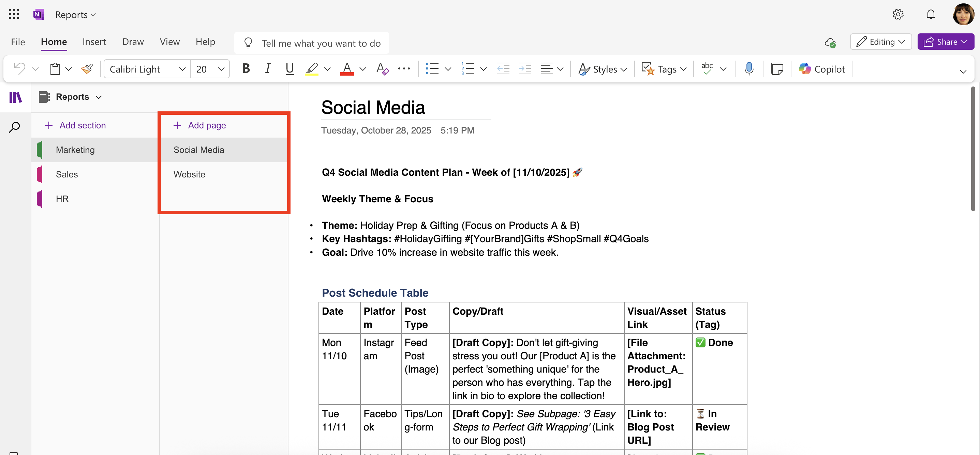Expand the Reports notebook chevron
Image resolution: width=980 pixels, height=455 pixels.
tap(99, 97)
